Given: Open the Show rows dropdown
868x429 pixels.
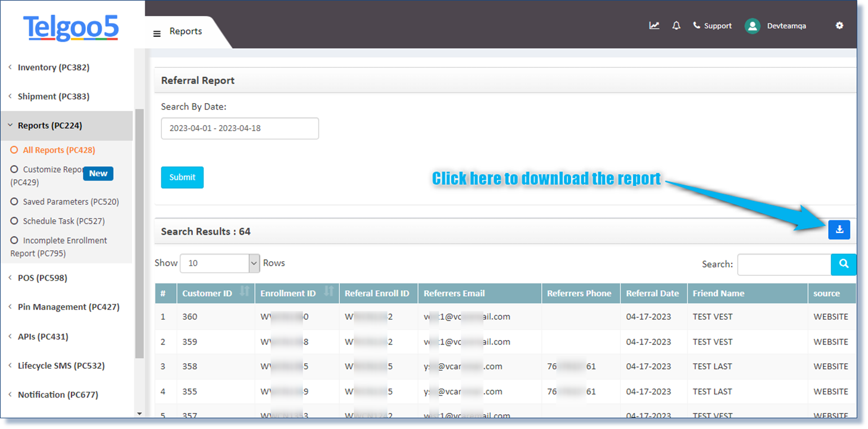Looking at the screenshot, I should tap(220, 263).
